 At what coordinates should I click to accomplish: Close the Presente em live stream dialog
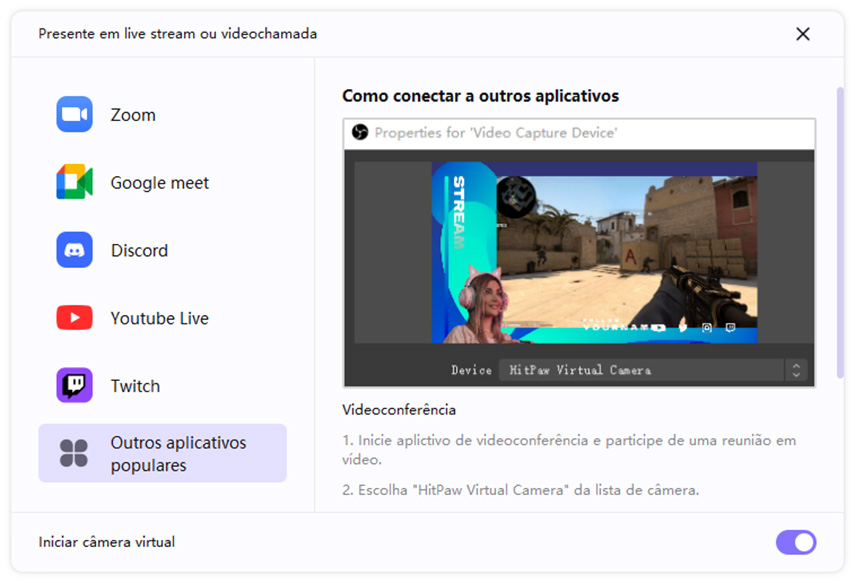803,33
